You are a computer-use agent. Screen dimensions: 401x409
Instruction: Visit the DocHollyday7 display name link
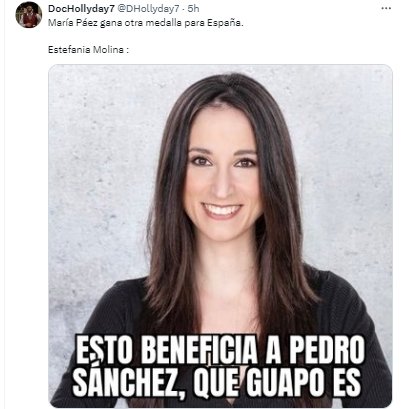[x=81, y=9]
